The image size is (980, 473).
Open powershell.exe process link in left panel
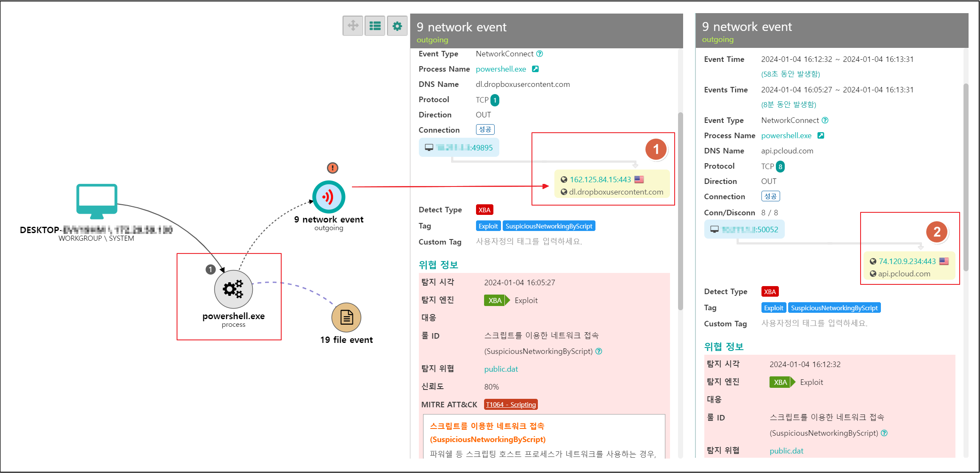point(501,69)
